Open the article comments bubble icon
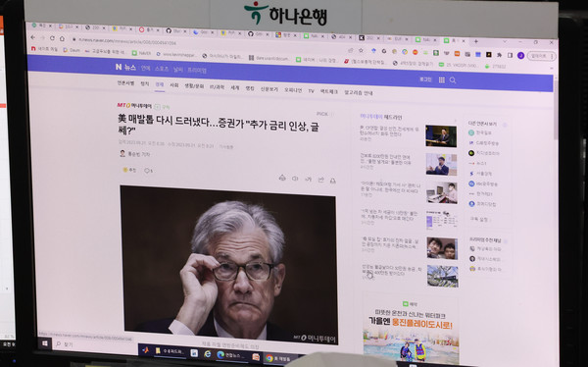This screenshot has width=588, height=367. (147, 171)
